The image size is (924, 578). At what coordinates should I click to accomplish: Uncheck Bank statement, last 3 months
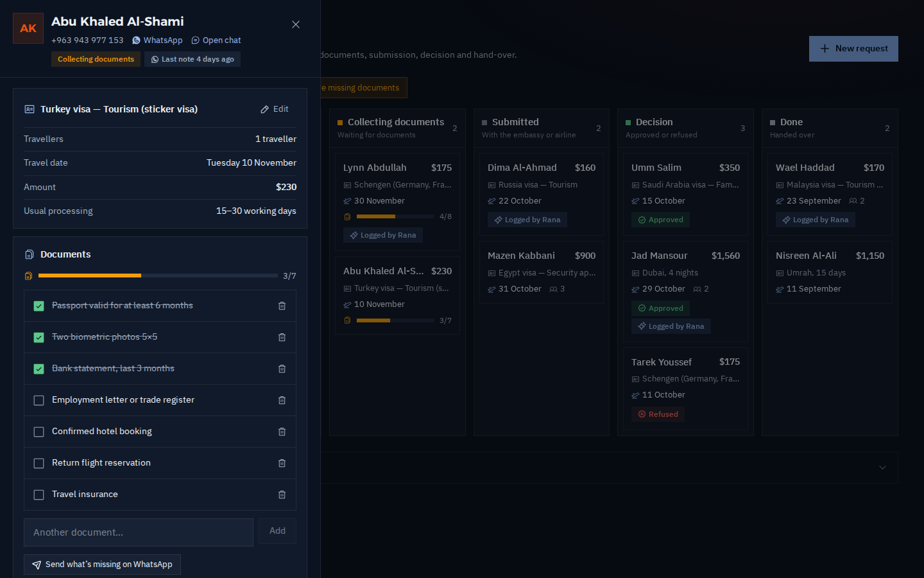(38, 369)
